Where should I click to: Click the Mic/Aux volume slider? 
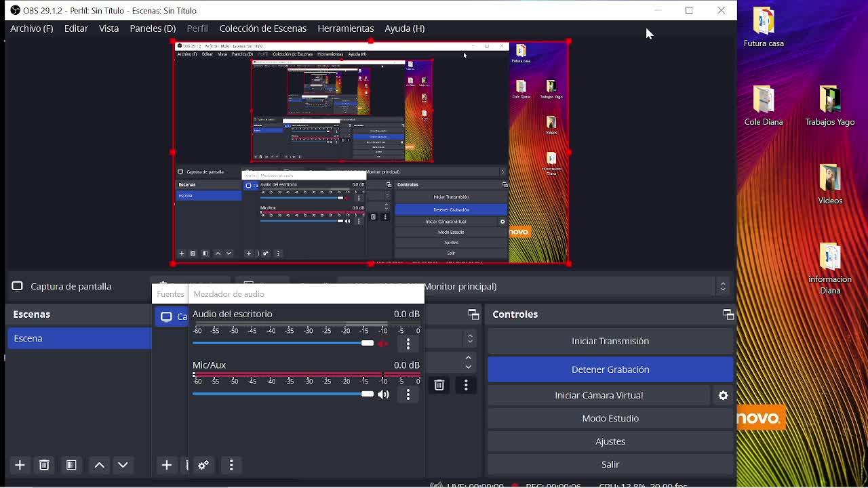coord(283,394)
